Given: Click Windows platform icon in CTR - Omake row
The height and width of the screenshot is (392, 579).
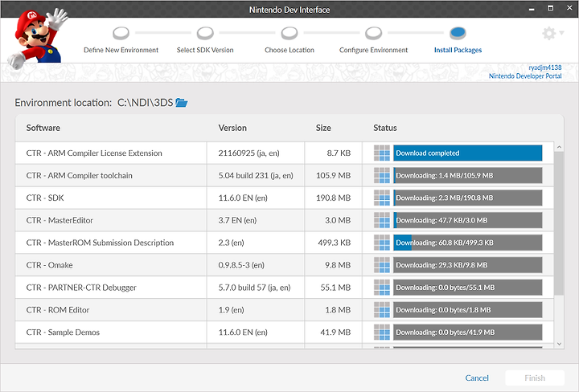Looking at the screenshot, I should point(382,265).
